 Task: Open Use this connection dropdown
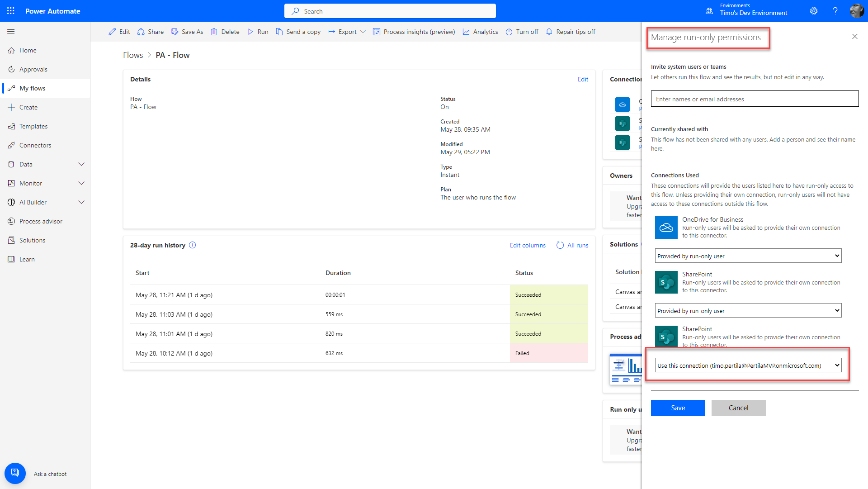tap(748, 366)
